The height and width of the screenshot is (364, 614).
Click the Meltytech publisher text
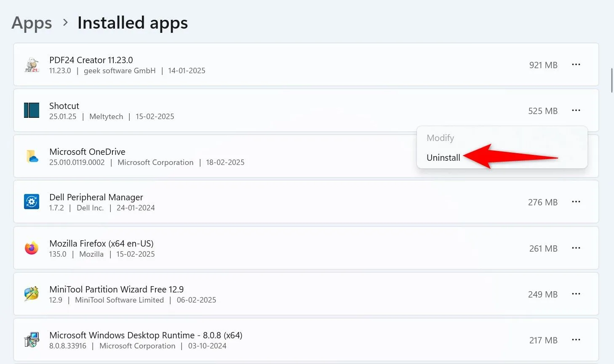(x=106, y=117)
